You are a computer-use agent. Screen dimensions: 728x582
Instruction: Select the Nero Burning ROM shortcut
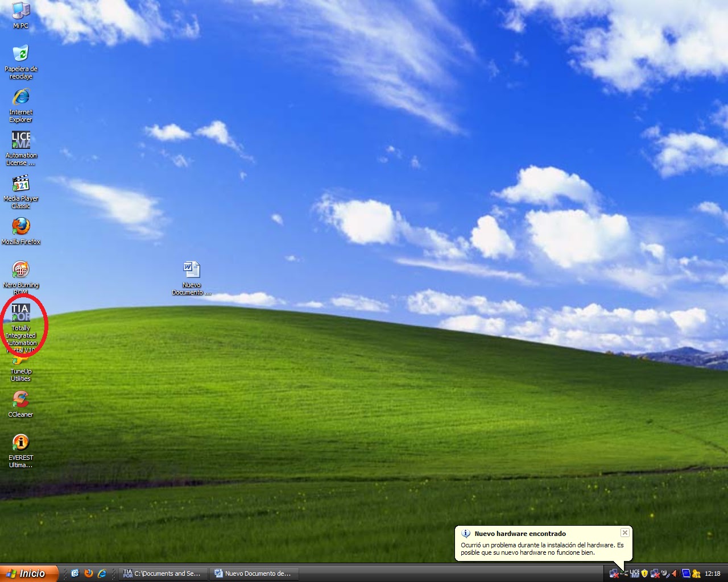20,277
